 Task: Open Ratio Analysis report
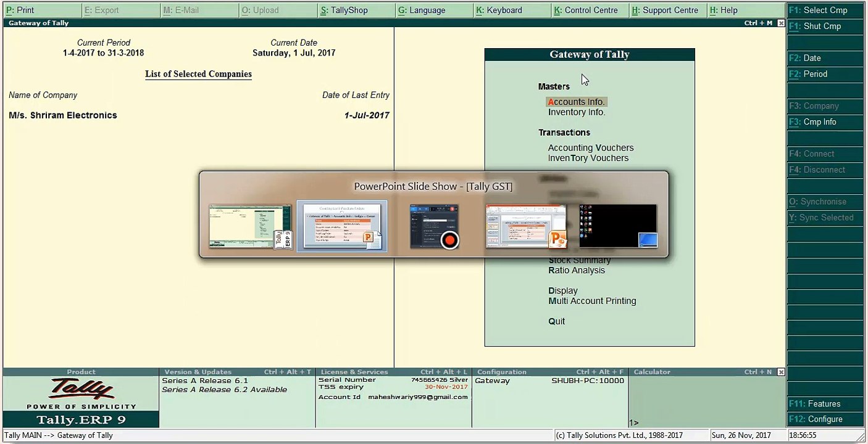(x=577, y=271)
